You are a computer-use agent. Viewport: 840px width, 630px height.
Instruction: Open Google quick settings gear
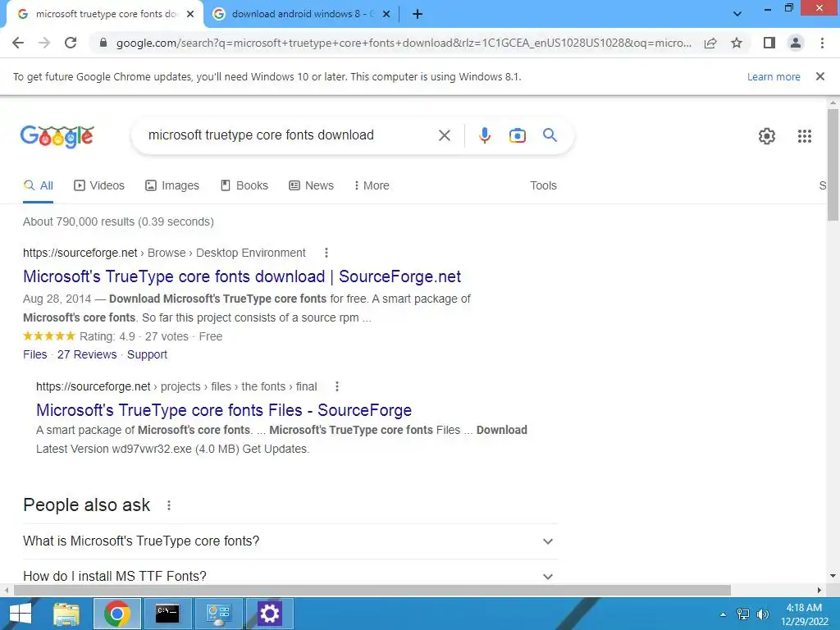coord(767,136)
